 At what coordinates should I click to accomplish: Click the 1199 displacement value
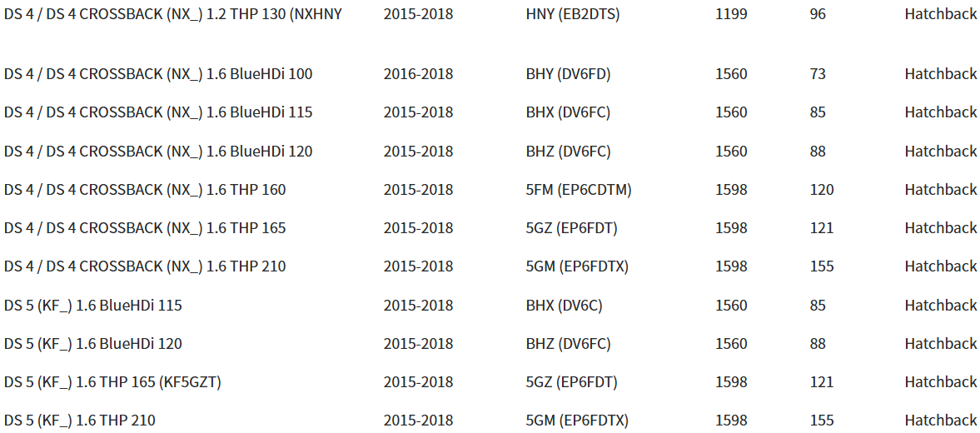(730, 14)
